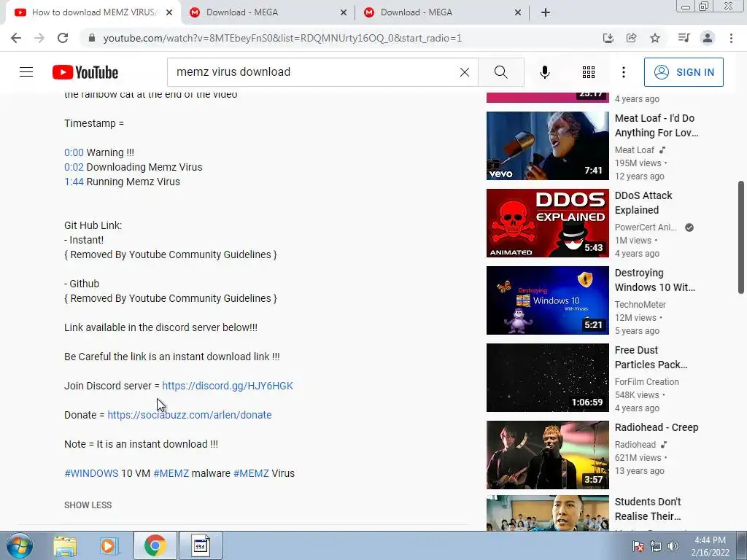This screenshot has width=747, height=560.
Task: Open the Radiohead Creep thumbnail
Action: 547,455
